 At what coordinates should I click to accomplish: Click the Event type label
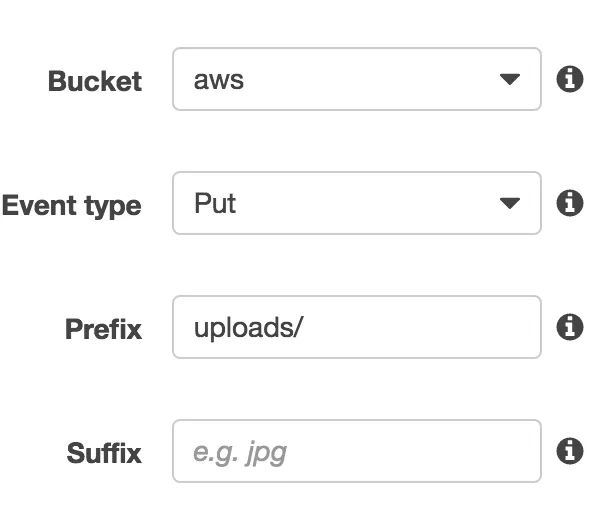coord(71,206)
